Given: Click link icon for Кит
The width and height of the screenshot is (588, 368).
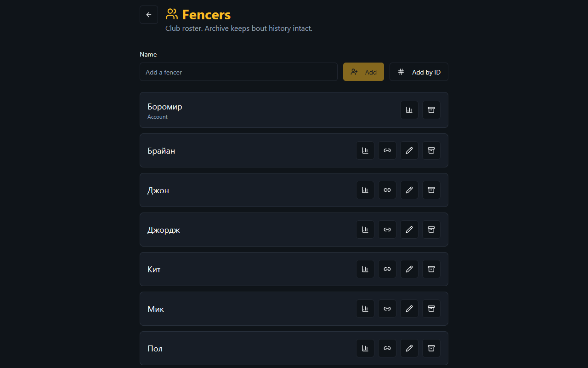Looking at the screenshot, I should 387,269.
